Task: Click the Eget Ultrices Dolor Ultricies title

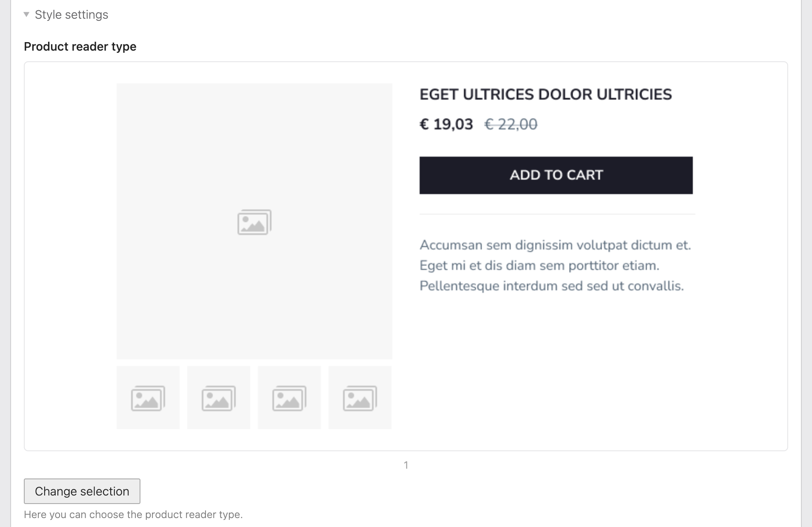Action: click(546, 95)
